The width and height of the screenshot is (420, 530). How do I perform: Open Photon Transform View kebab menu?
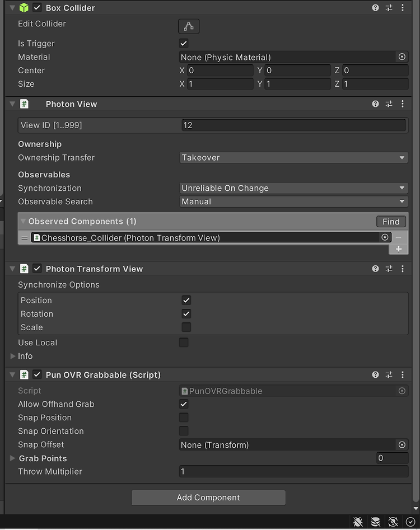(x=403, y=269)
